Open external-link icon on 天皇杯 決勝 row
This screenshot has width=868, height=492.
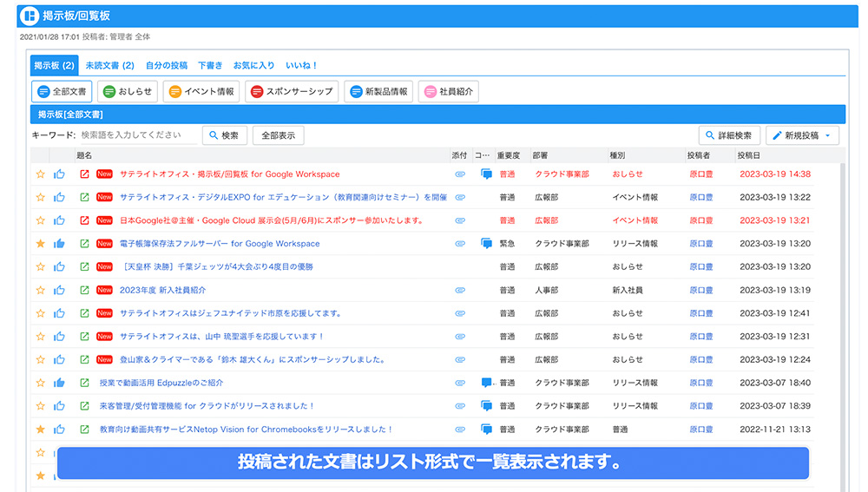[x=84, y=266]
